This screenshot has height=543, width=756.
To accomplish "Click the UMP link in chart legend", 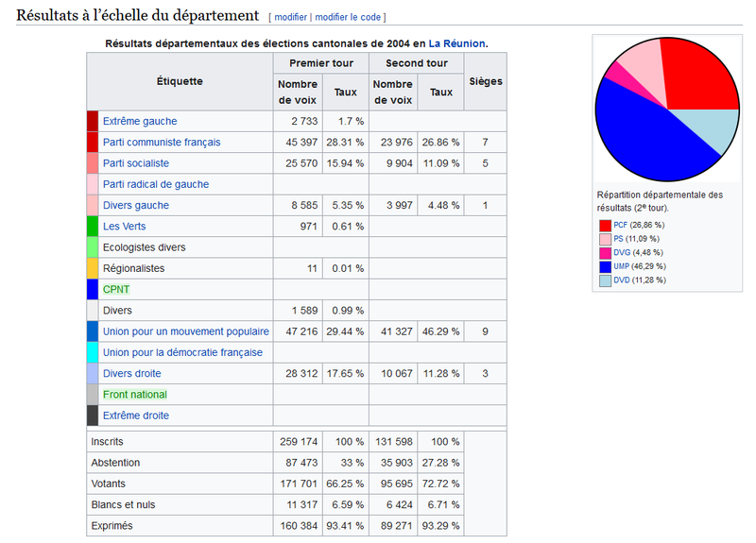I will (x=622, y=266).
